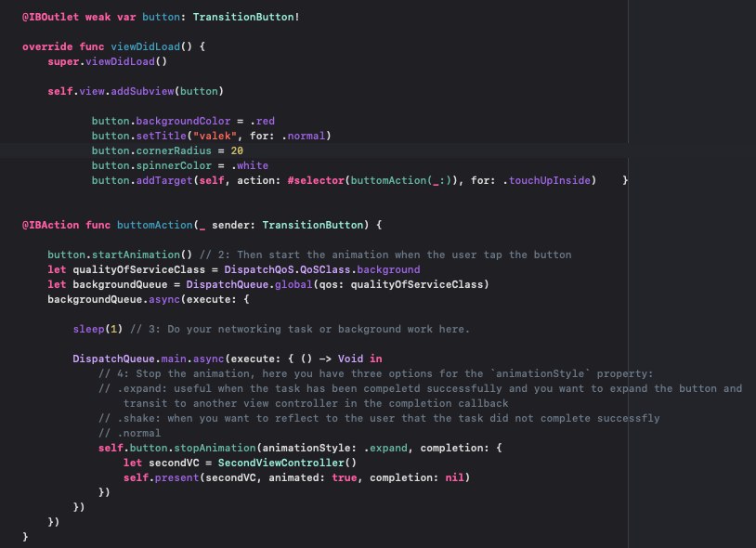Click the "backgroundColor" property

183,121
